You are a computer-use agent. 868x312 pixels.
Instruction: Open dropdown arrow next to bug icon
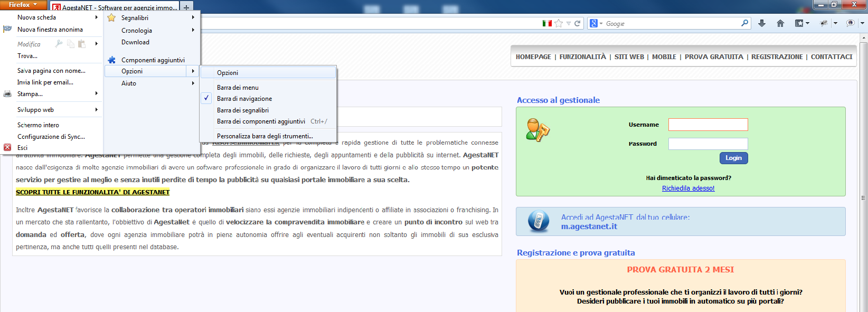pos(835,23)
